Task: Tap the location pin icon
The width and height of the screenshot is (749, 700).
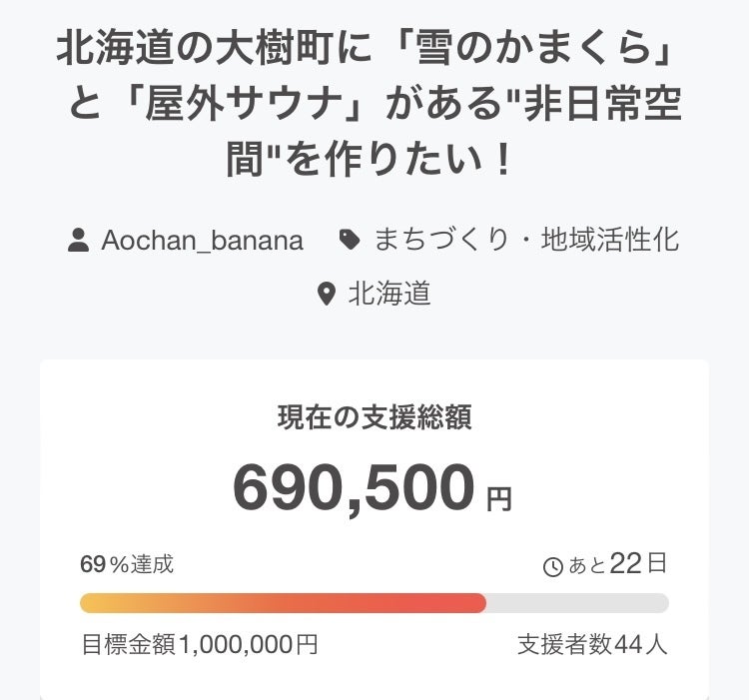Action: pos(326,295)
